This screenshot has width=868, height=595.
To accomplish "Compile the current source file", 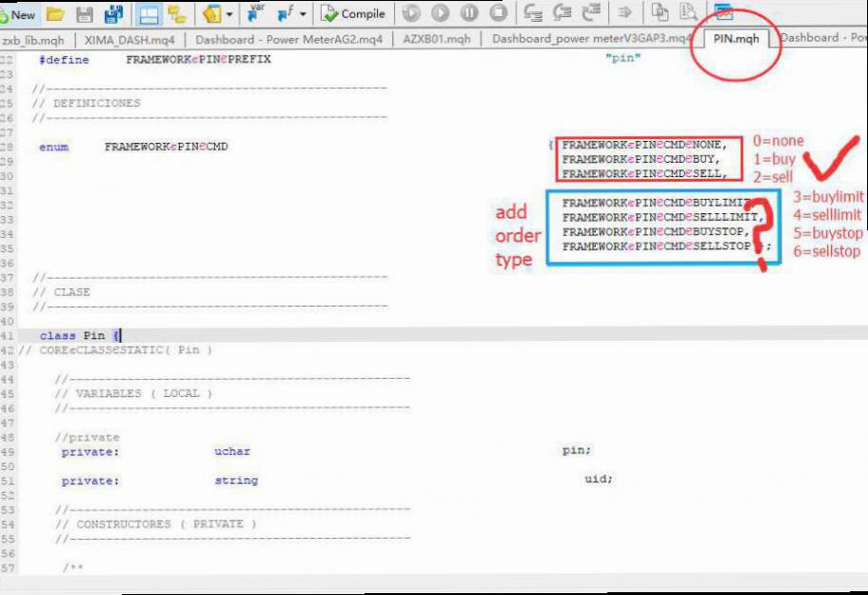I will click(353, 14).
